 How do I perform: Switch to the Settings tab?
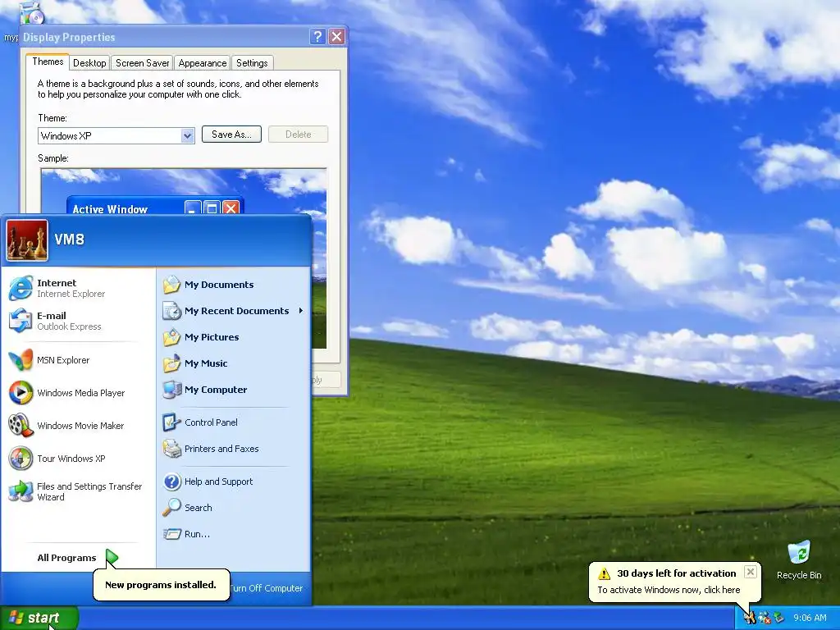(252, 63)
